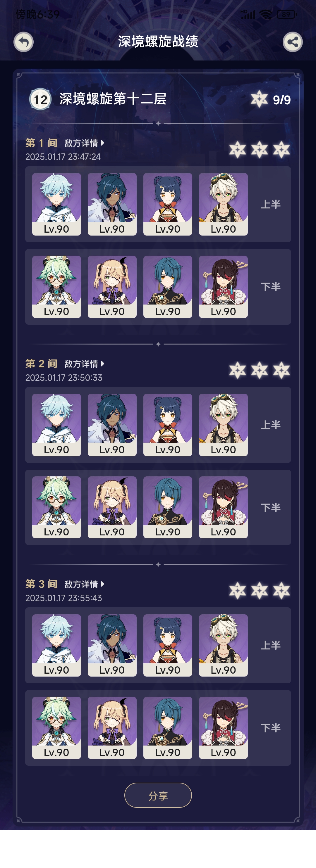The height and width of the screenshot is (868, 316).
Task: Tap the battery indicator in status bar
Action: point(287,15)
